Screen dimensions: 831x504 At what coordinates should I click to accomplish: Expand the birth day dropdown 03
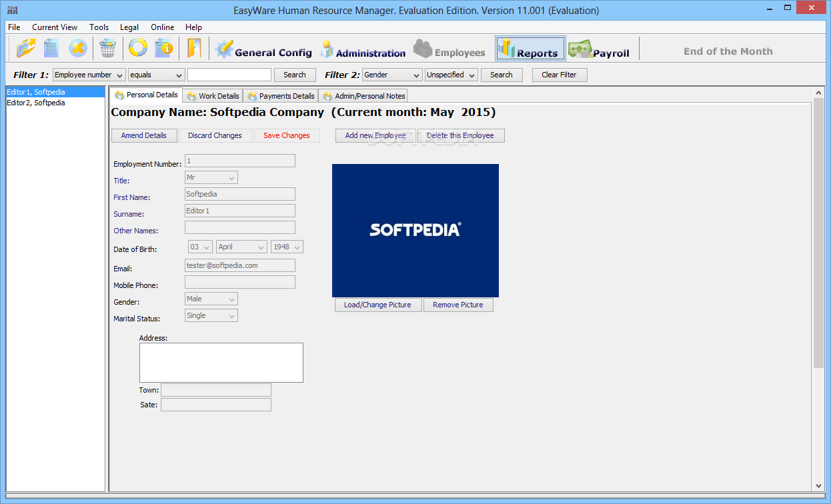click(200, 247)
